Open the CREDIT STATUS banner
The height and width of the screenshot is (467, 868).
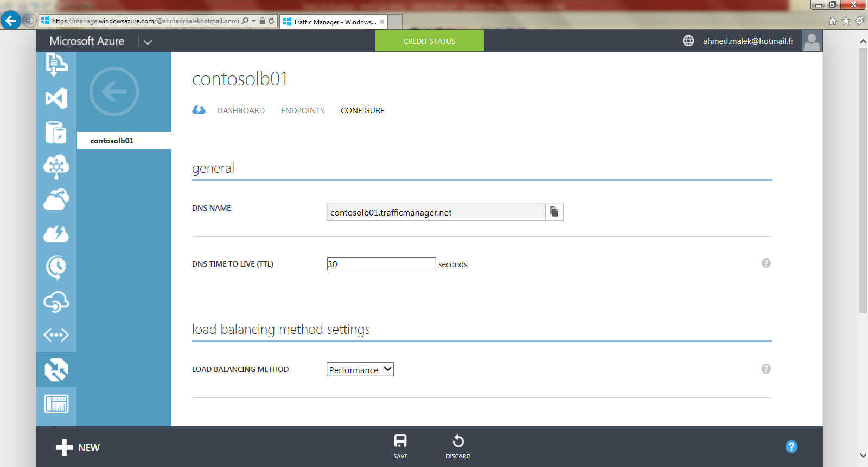tap(429, 41)
